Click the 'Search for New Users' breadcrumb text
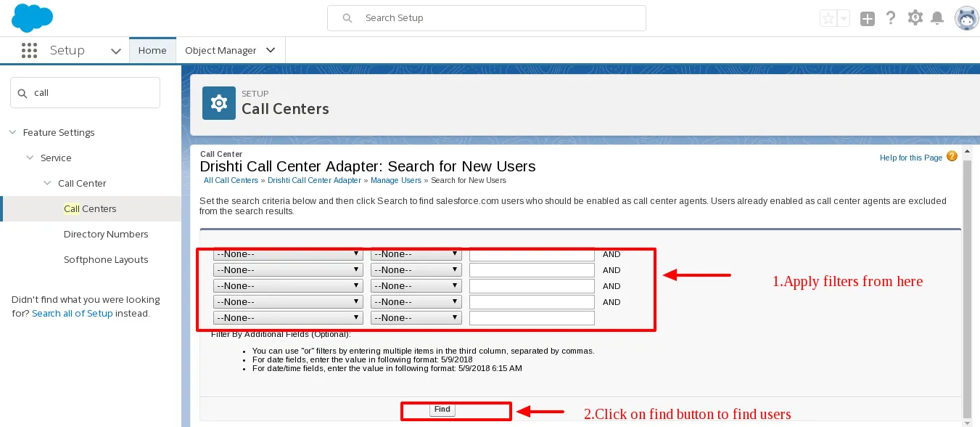The height and width of the screenshot is (427, 980). tap(469, 180)
